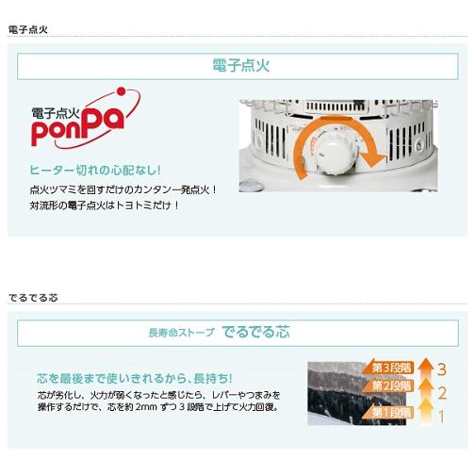The width and height of the screenshot is (476, 476).
Task: Click the ponPa electronic ignition logo
Action: (86, 118)
